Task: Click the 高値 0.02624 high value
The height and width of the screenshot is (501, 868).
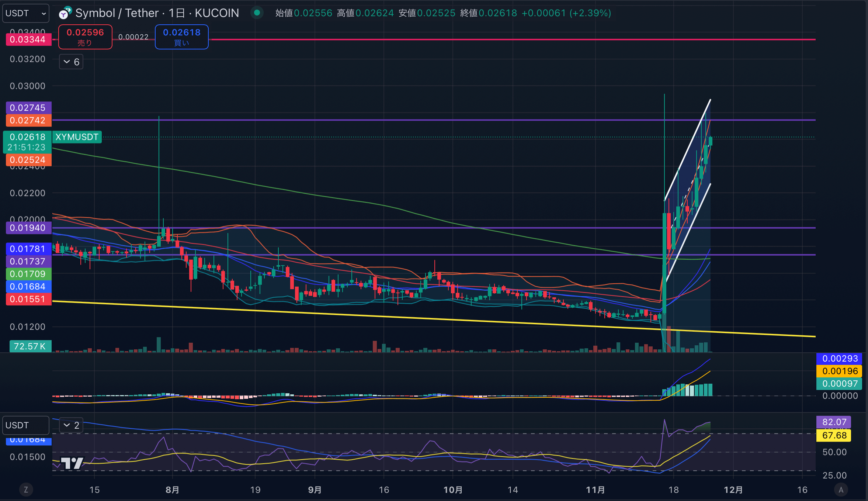Action: click(x=365, y=13)
